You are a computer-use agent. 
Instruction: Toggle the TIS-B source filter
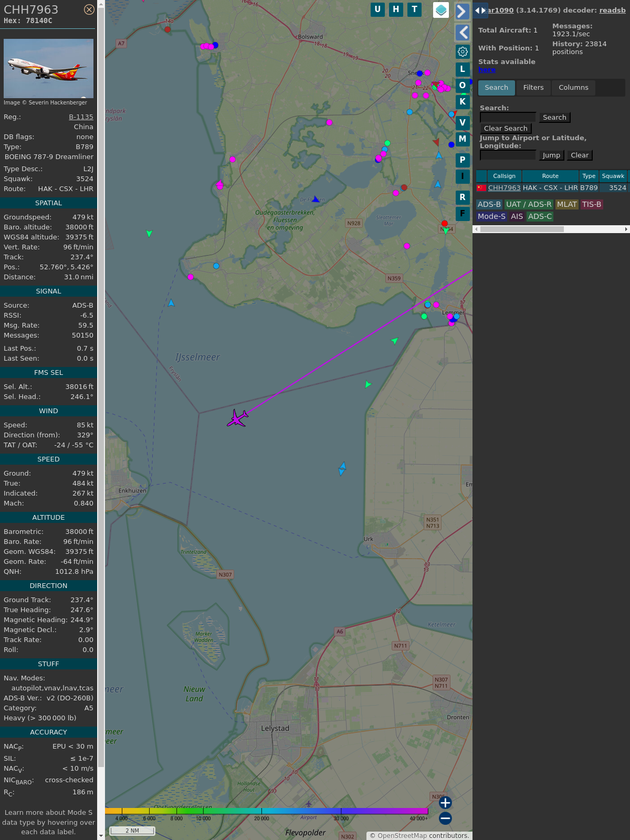point(591,204)
